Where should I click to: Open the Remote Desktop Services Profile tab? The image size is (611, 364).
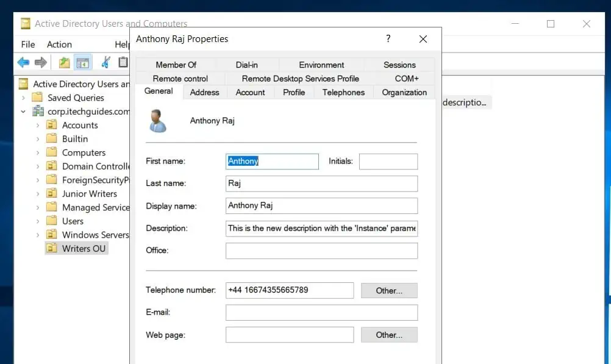tap(301, 78)
